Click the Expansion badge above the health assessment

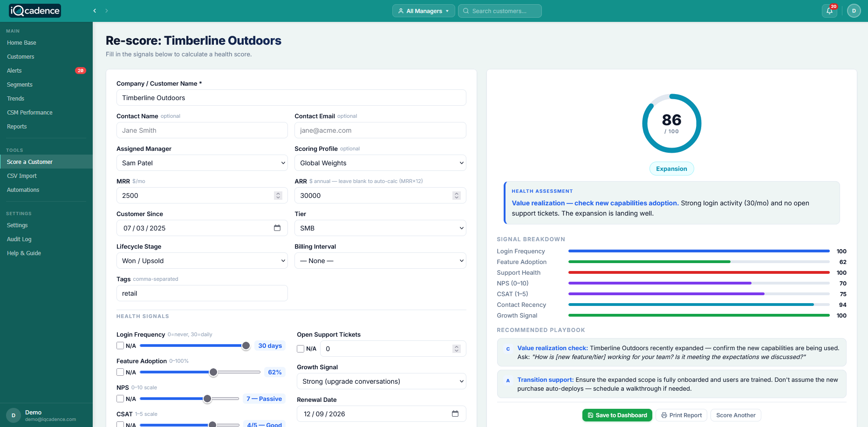(671, 169)
